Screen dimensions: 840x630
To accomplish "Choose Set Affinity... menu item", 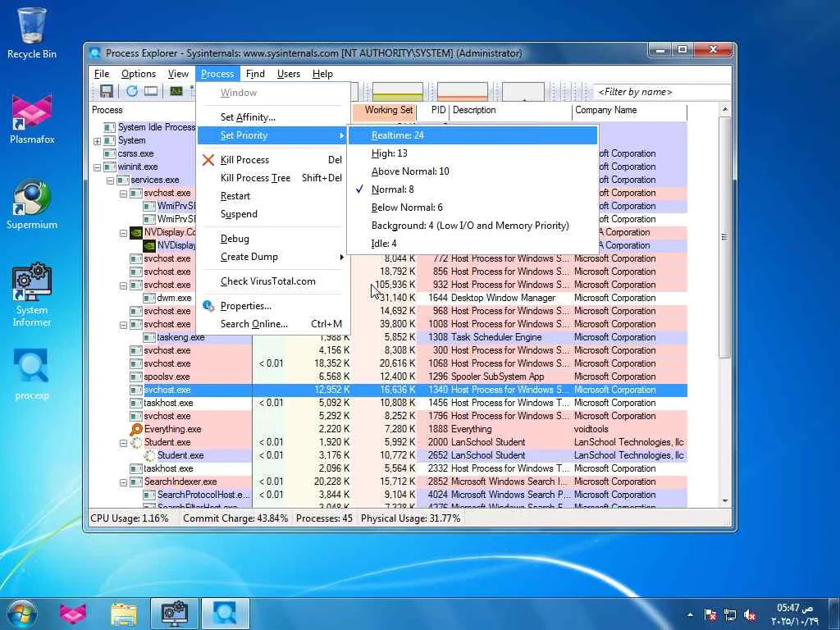I will (272, 117).
